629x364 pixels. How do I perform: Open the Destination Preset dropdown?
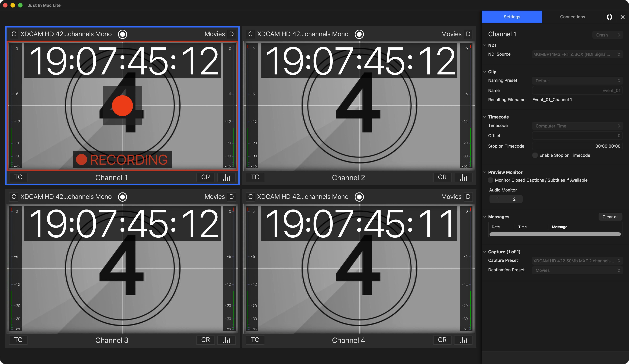tap(577, 270)
